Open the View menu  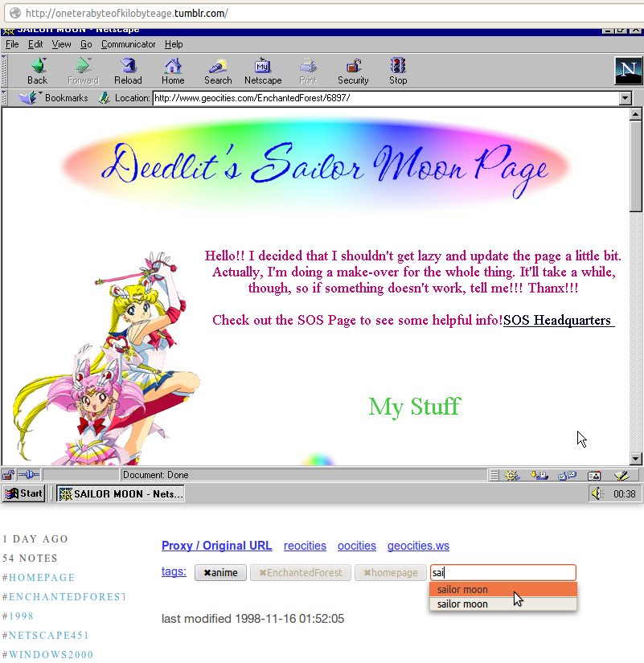click(61, 44)
